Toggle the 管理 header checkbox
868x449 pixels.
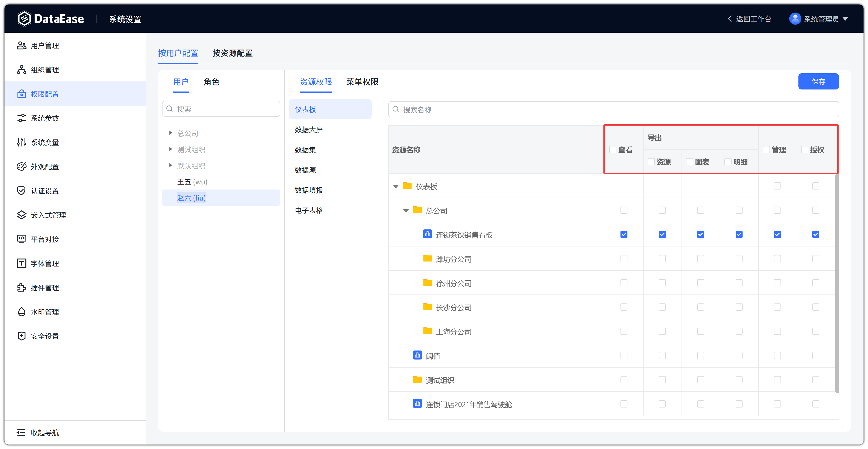point(767,150)
